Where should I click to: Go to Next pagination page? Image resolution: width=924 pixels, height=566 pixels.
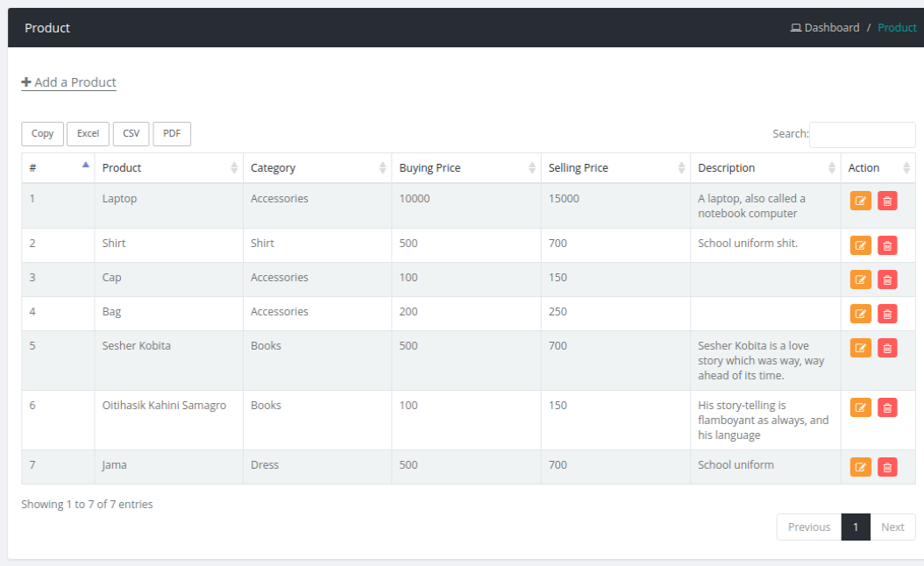click(x=892, y=527)
